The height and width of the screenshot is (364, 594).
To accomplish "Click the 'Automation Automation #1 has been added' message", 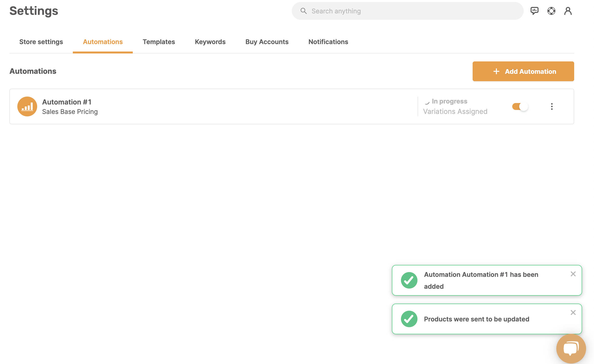I will pyautogui.click(x=481, y=280).
